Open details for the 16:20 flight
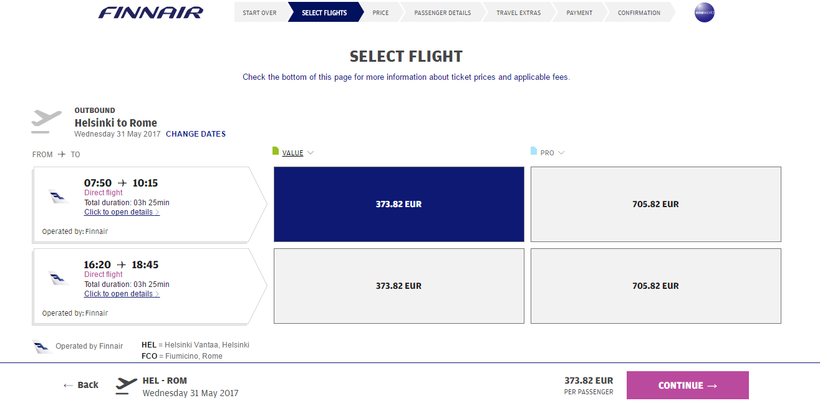The width and height of the screenshot is (820, 403). click(121, 294)
